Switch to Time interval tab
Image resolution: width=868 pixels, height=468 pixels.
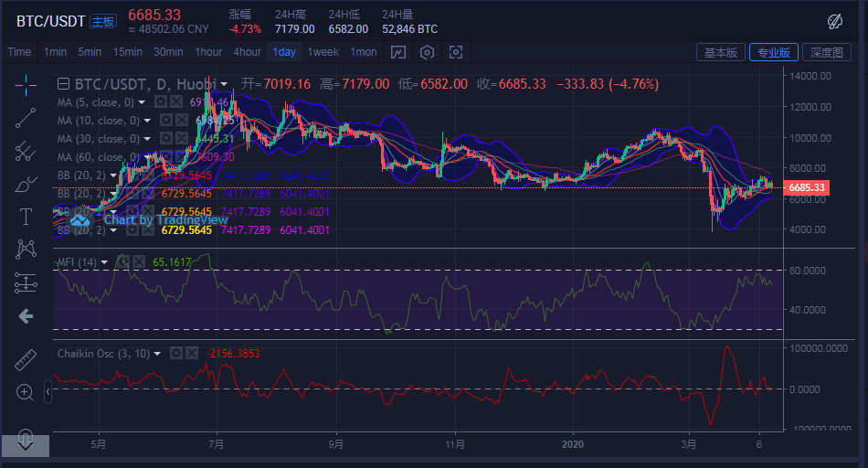point(19,52)
